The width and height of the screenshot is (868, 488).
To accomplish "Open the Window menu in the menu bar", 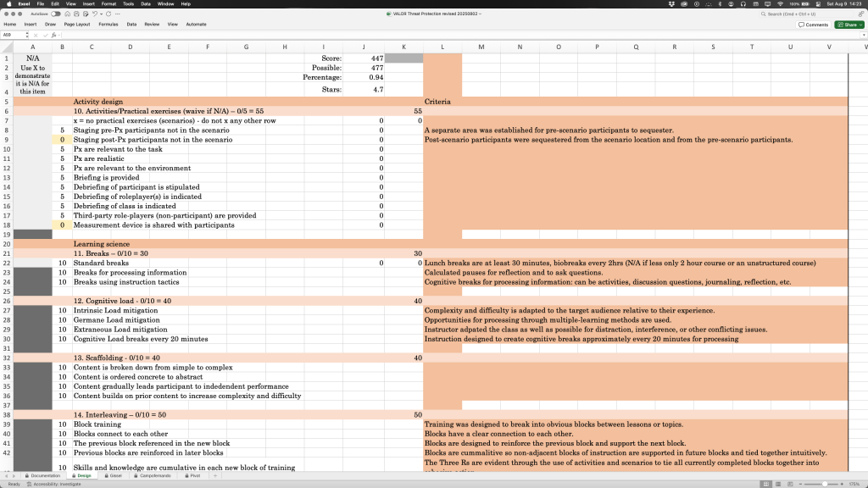I will (x=165, y=4).
